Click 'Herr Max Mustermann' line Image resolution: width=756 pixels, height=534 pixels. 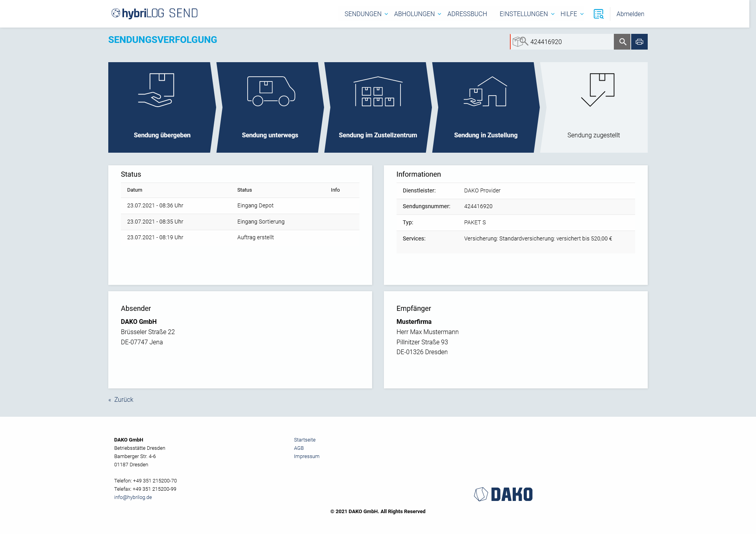(x=428, y=332)
